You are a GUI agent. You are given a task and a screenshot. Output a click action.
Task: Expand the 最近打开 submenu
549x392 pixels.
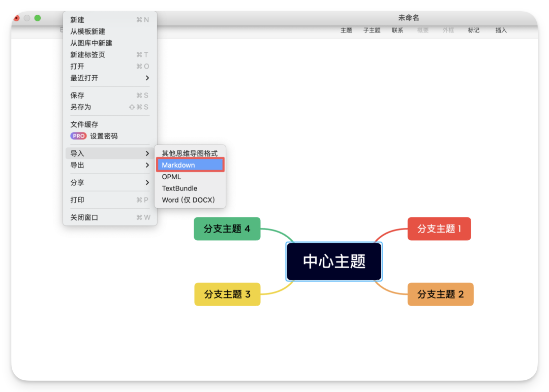pos(110,78)
